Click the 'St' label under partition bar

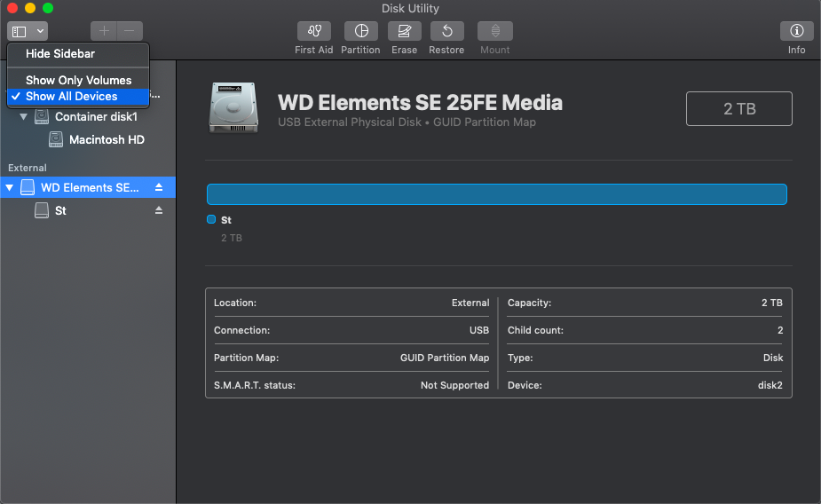[x=226, y=220]
